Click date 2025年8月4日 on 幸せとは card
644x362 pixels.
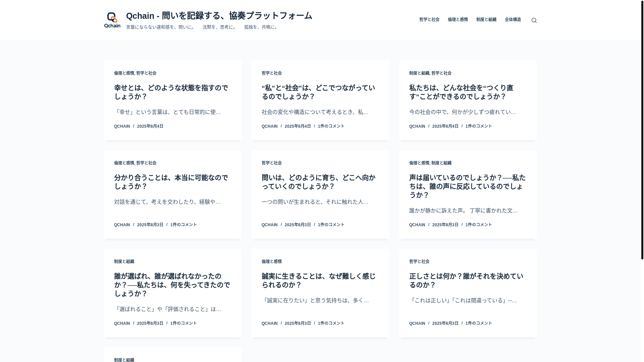pos(150,126)
